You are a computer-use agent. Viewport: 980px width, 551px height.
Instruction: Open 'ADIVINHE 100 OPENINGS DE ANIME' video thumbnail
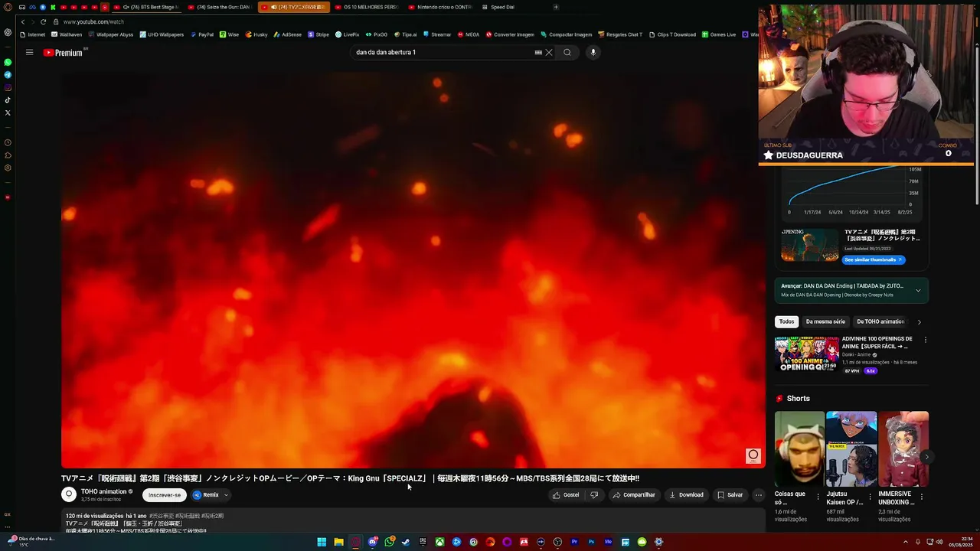[x=806, y=354]
